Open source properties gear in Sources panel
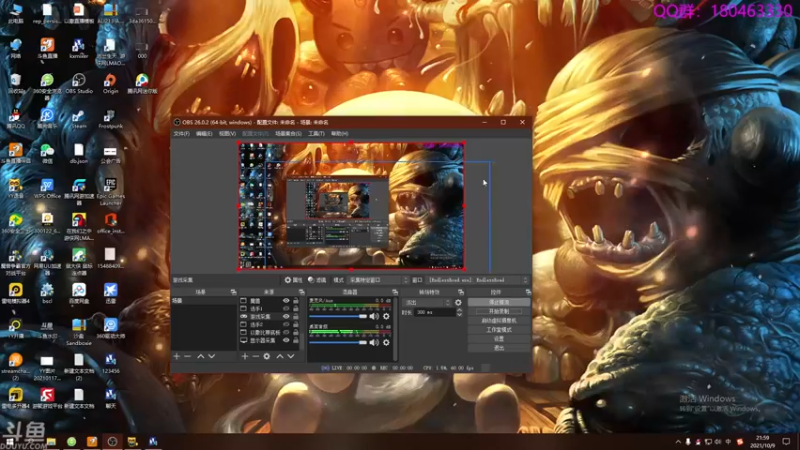The height and width of the screenshot is (450, 800). (267, 356)
